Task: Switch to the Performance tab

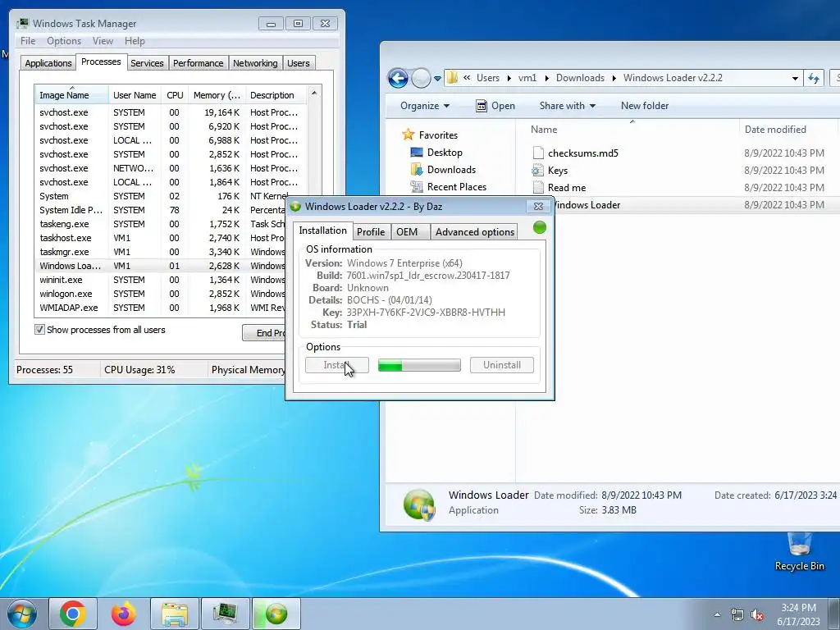Action: tap(199, 63)
